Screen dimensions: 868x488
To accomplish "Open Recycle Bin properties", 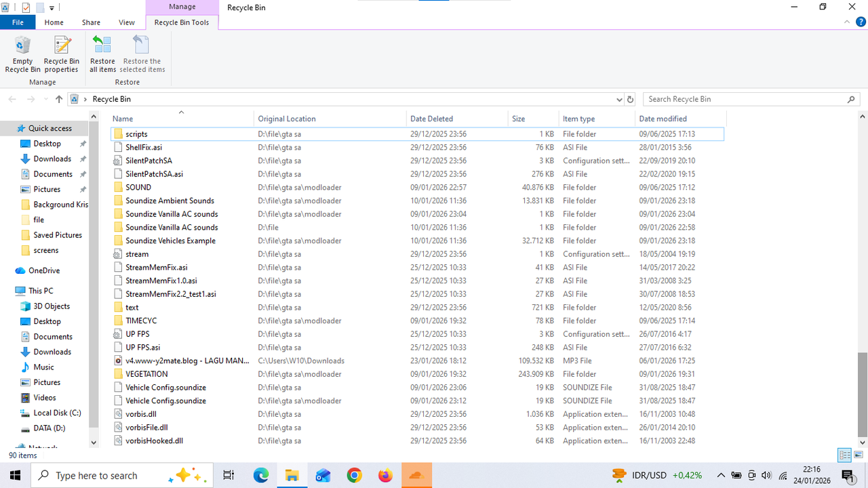I will 62,55.
